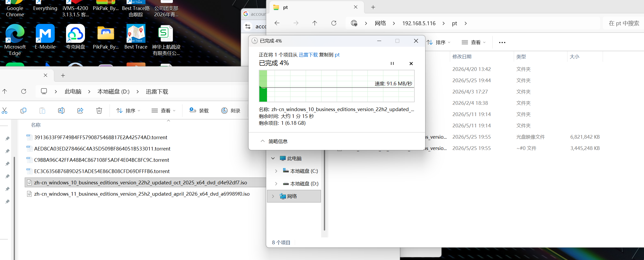Expand 本地磁盘 (C:) in navigation tree

276,171
